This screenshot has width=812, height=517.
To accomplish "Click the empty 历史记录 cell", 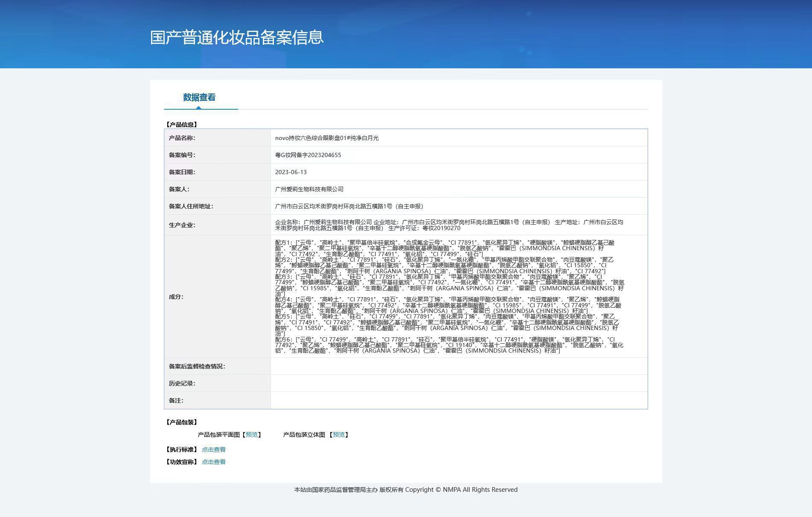I will (457, 383).
